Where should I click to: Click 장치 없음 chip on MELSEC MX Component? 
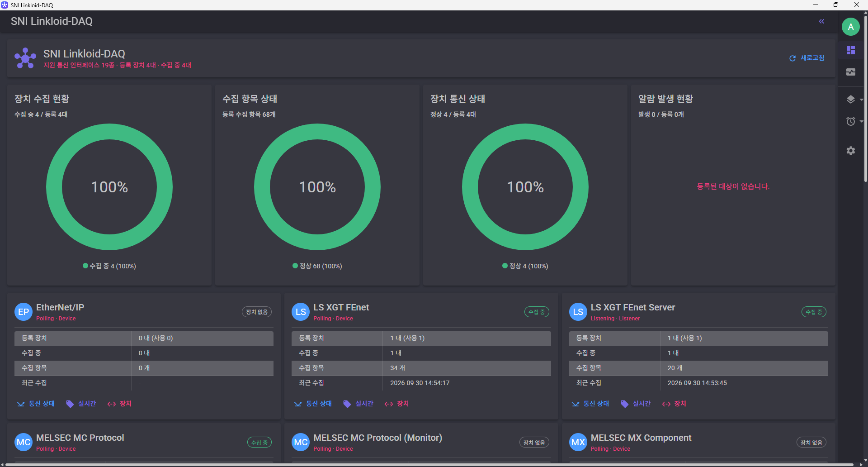pos(811,442)
